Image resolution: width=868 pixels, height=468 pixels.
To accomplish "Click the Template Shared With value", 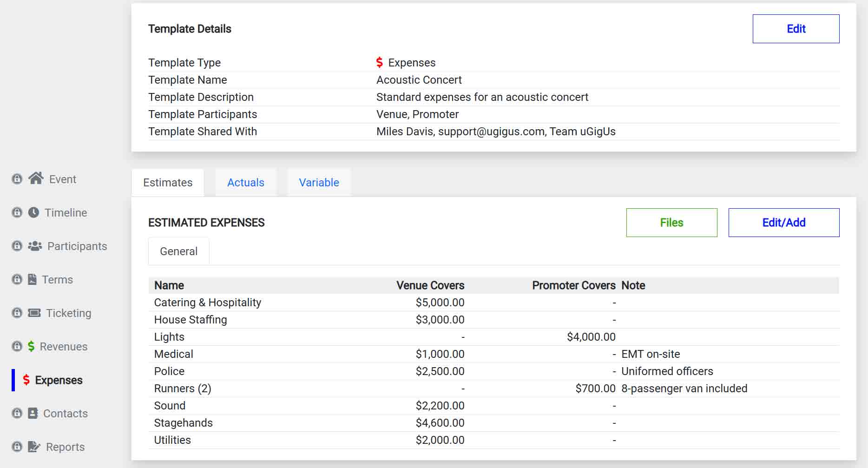I will [x=496, y=132].
